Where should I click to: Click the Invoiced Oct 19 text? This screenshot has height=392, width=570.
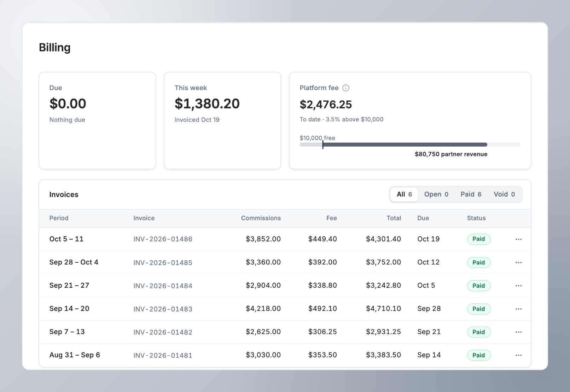click(197, 120)
